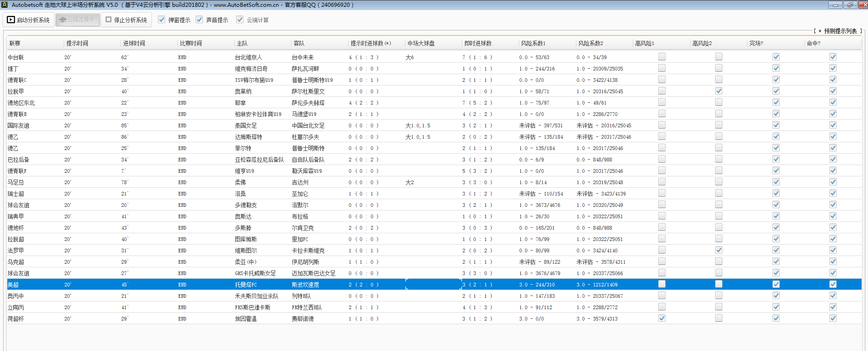Click the 预测提示列表 label
This screenshot has height=351, width=868.
point(840,31)
